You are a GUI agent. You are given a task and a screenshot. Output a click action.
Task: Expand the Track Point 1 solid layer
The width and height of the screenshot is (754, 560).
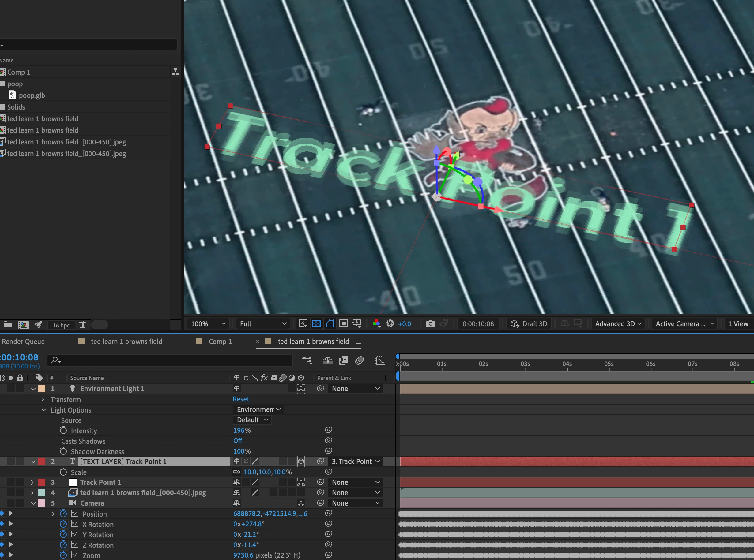[32, 482]
